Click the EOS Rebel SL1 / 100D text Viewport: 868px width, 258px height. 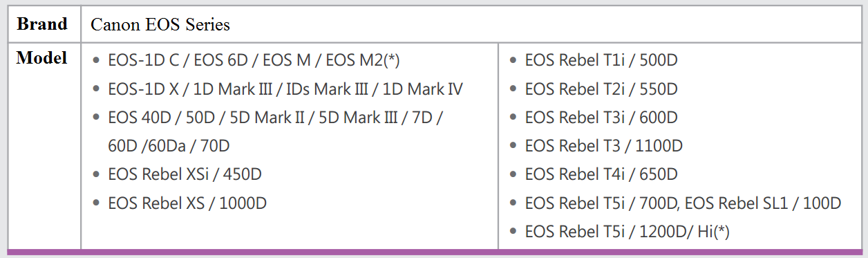click(x=764, y=203)
